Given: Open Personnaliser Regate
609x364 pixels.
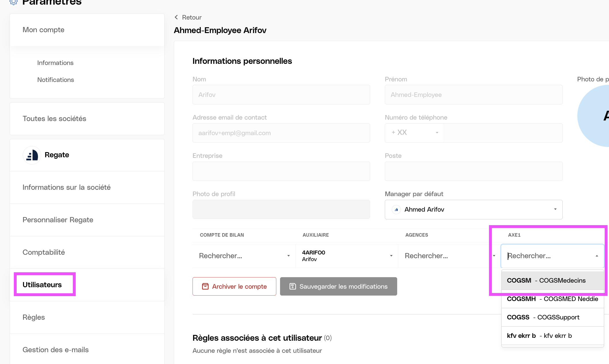Looking at the screenshot, I should coord(87,220).
